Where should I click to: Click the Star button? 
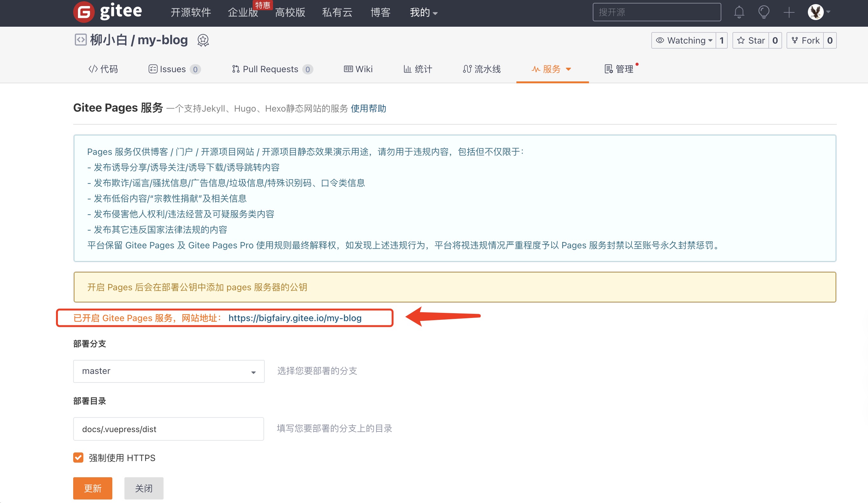point(751,41)
